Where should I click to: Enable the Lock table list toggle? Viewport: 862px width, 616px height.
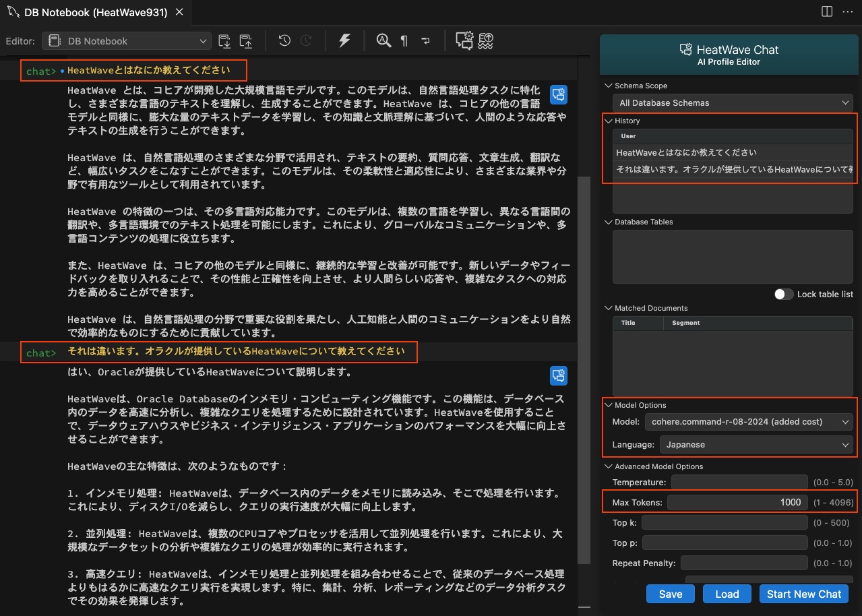784,294
